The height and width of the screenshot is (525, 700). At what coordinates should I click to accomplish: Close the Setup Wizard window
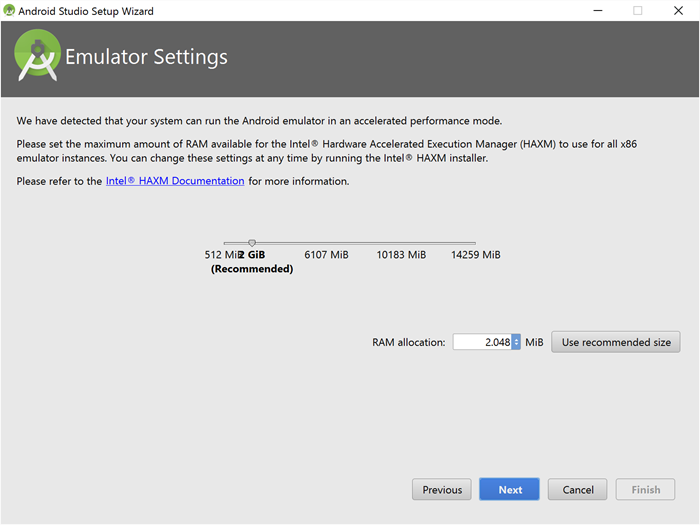click(678, 11)
